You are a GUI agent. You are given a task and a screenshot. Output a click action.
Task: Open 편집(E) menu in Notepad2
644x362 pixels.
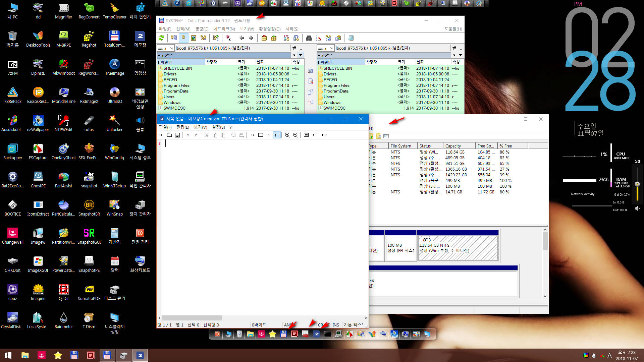pos(183,127)
